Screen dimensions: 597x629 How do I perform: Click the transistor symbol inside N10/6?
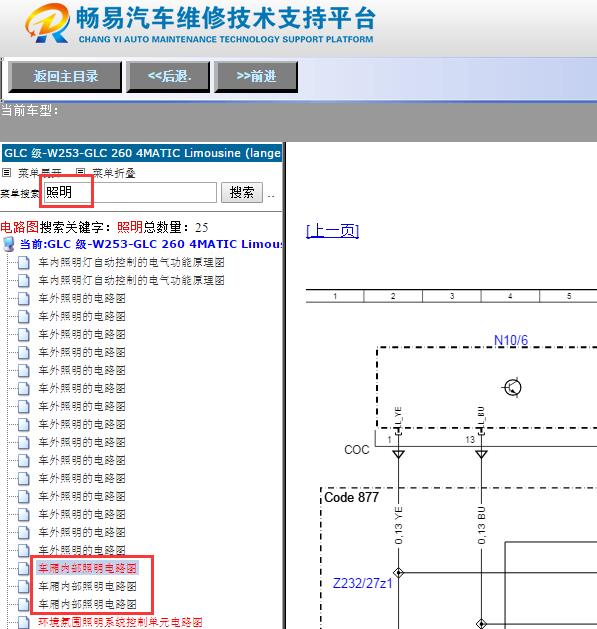pyautogui.click(x=512, y=388)
